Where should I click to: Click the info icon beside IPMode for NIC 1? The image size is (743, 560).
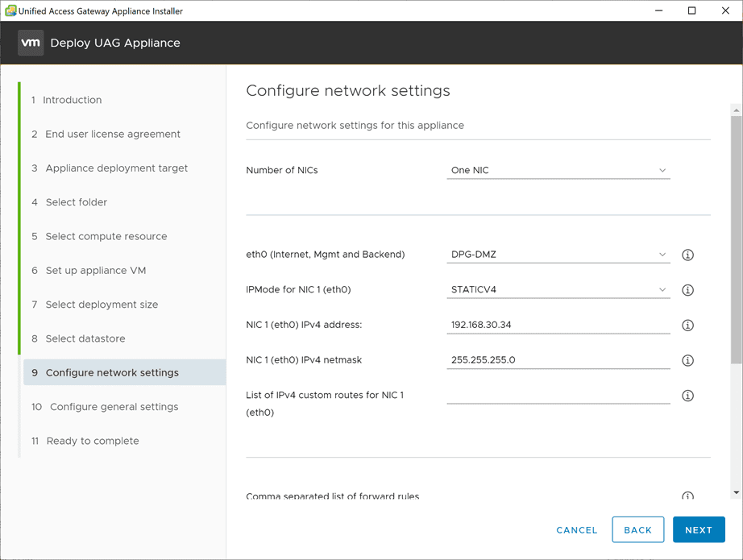coord(687,290)
